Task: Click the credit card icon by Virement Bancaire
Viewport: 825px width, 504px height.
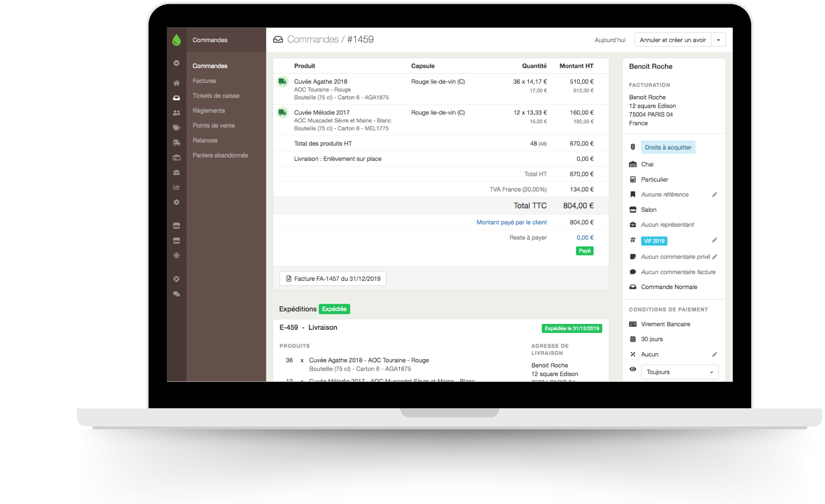Action: coord(633,324)
